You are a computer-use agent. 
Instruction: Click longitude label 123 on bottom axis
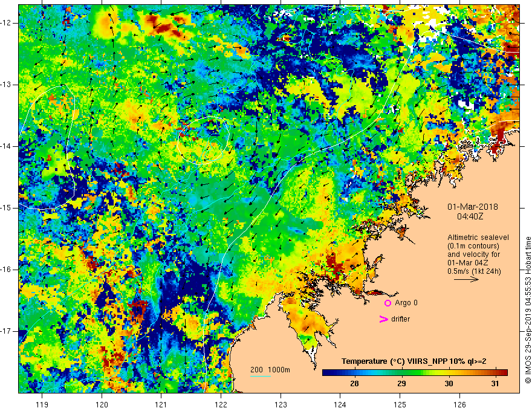click(281, 404)
